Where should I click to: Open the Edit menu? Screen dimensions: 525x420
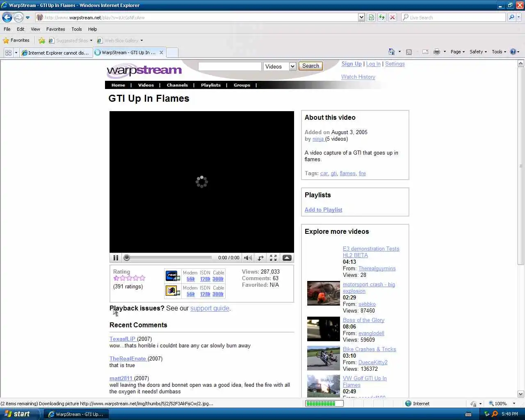click(x=21, y=29)
